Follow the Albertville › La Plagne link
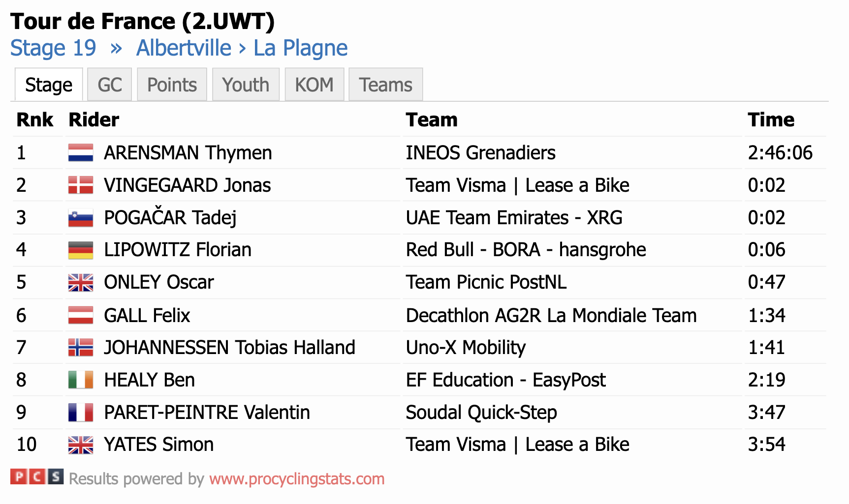Image resolution: width=849 pixels, height=504 pixels. (x=242, y=48)
